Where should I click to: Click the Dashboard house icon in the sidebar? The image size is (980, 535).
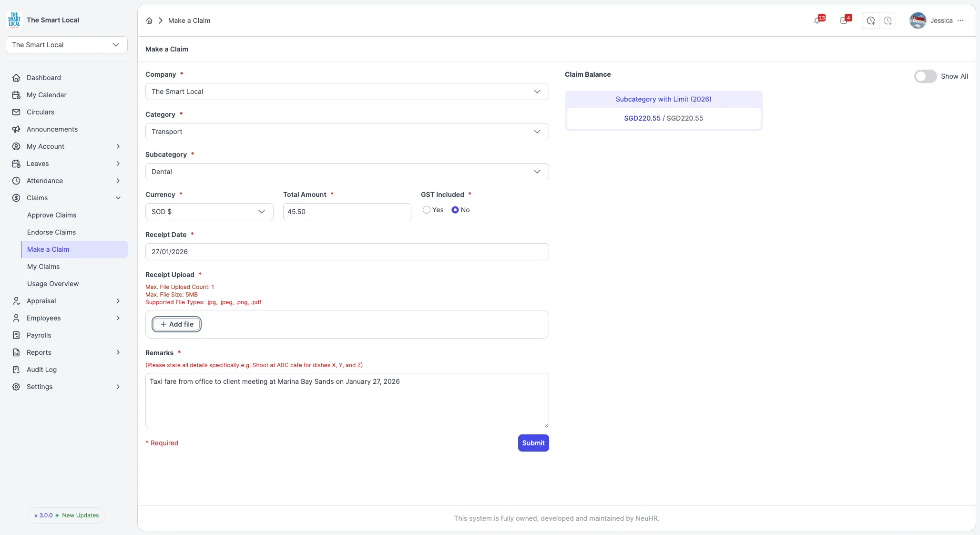coord(16,78)
